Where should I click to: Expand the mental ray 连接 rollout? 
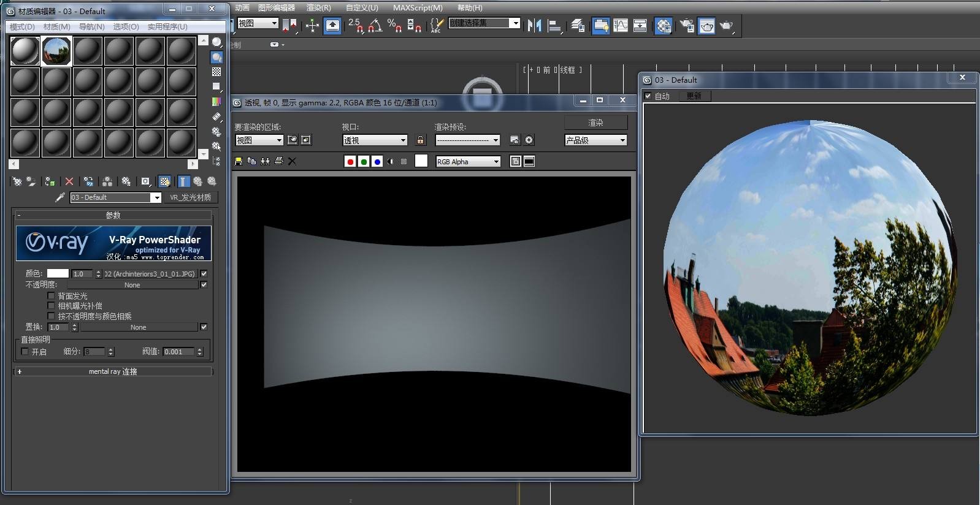click(113, 371)
